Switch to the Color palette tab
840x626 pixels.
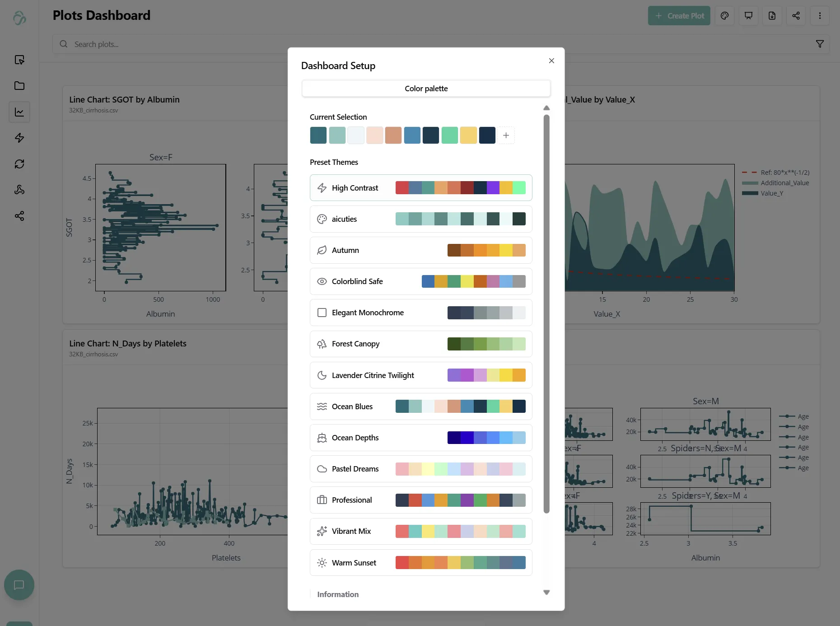coord(426,89)
